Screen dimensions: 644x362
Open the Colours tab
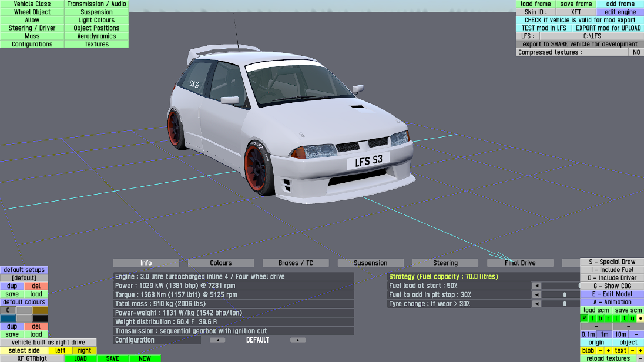[221, 263]
